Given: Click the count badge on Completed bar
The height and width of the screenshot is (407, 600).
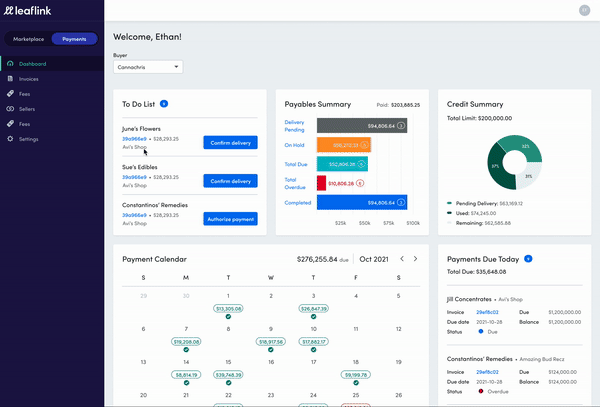Looking at the screenshot, I should pos(401,202).
